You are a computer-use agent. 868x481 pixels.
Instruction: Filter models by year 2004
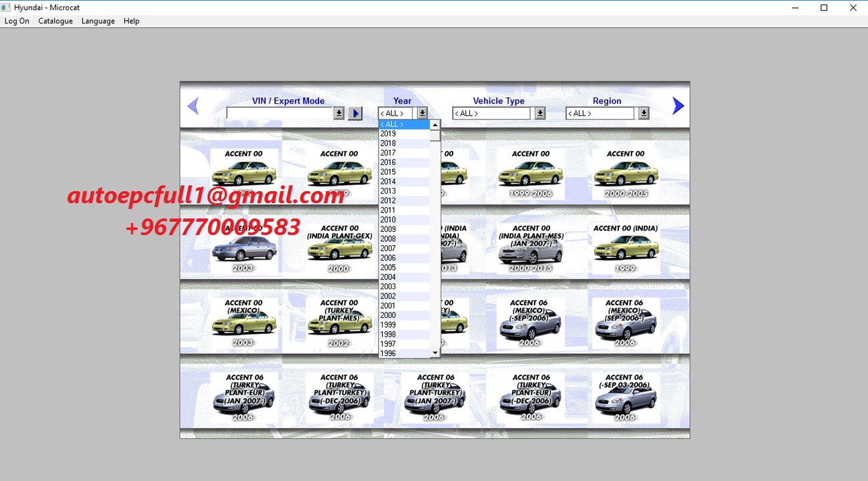404,277
